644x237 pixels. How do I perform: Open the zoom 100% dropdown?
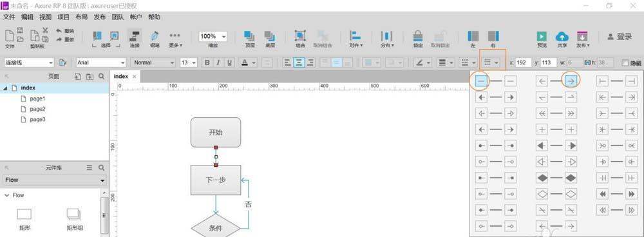click(x=213, y=36)
